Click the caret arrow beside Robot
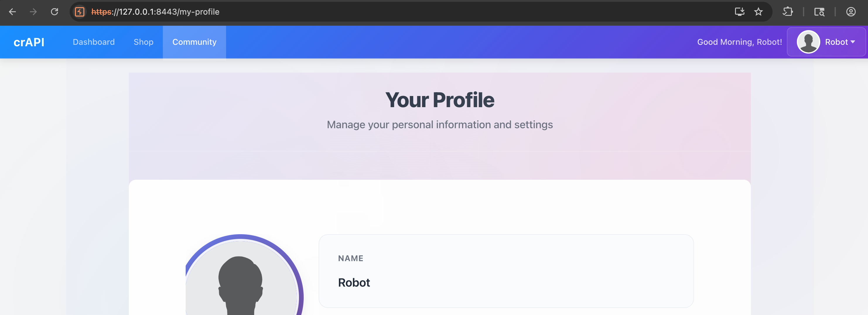This screenshot has height=315, width=868. click(x=853, y=42)
